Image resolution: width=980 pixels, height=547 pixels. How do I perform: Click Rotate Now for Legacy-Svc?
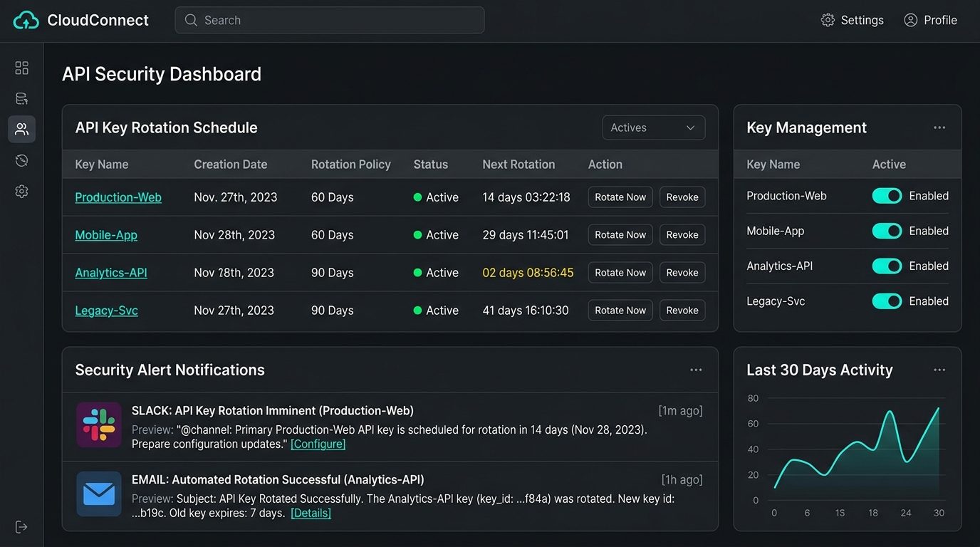point(620,311)
